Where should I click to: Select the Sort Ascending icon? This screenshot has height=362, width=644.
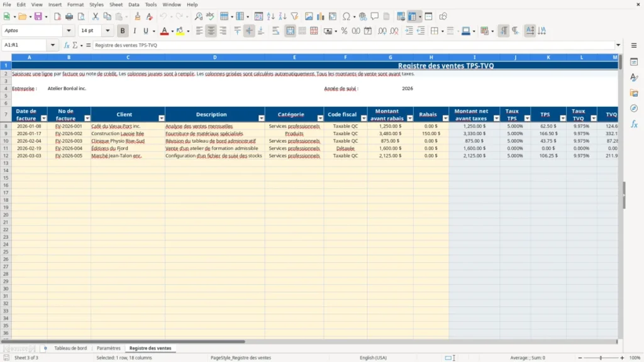tap(270, 16)
